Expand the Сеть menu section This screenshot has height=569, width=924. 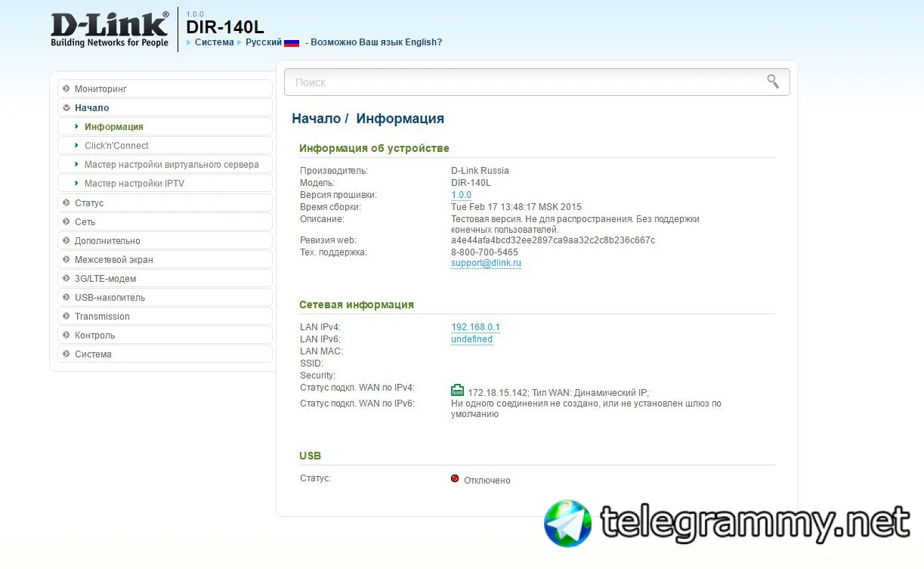coord(165,222)
